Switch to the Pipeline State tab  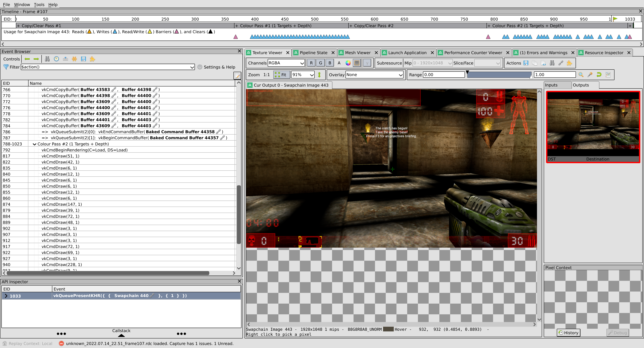pos(313,53)
